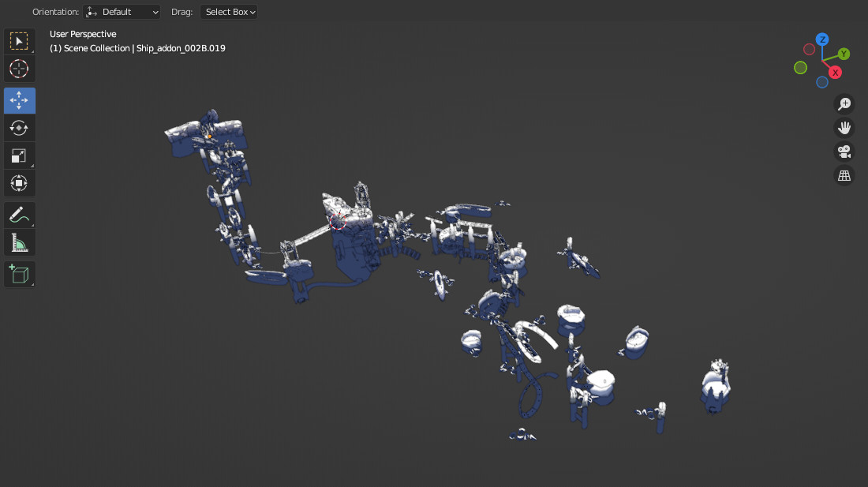Toggle the currently active Move tool
868x487 pixels.
(x=19, y=100)
